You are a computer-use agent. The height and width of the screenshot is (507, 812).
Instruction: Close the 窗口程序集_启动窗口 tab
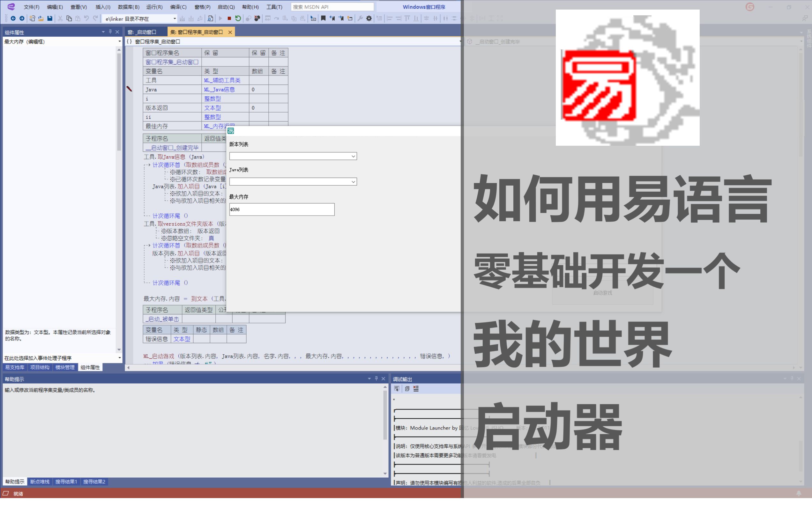tap(230, 32)
